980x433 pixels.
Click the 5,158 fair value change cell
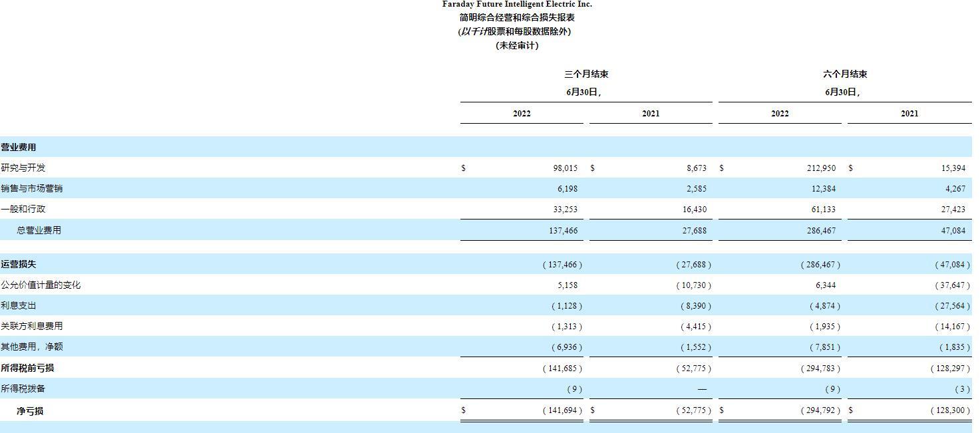(568, 285)
